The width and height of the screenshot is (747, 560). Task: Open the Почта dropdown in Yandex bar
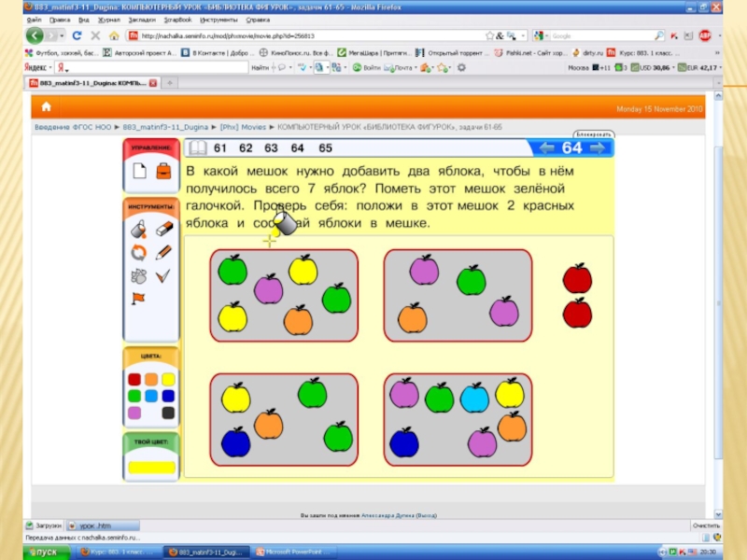click(x=416, y=68)
